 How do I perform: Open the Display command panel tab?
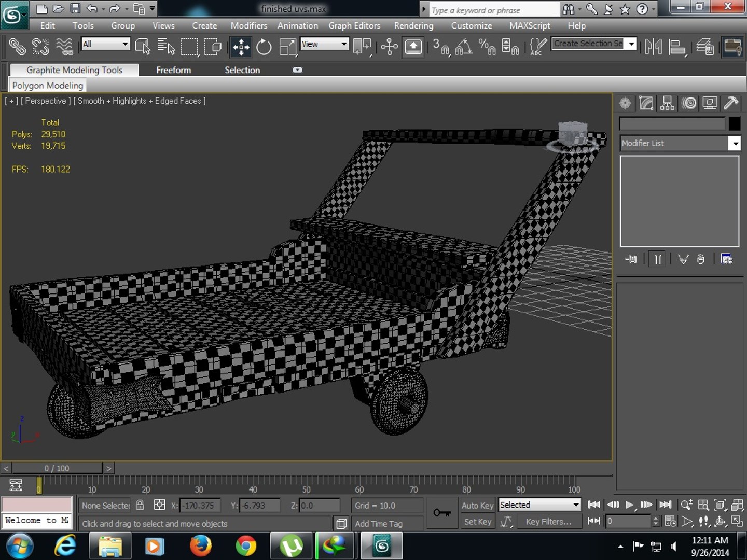(710, 103)
